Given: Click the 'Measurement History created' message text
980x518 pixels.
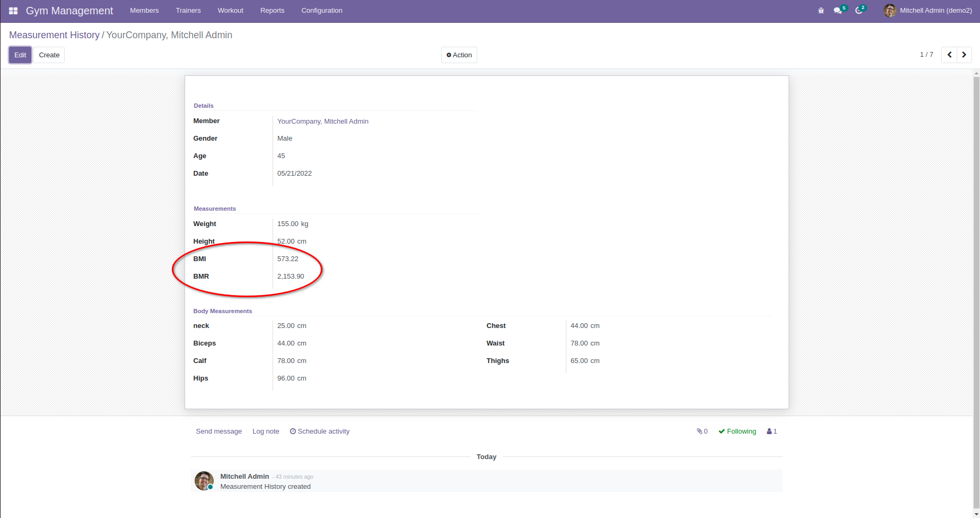Looking at the screenshot, I should click(x=266, y=487).
